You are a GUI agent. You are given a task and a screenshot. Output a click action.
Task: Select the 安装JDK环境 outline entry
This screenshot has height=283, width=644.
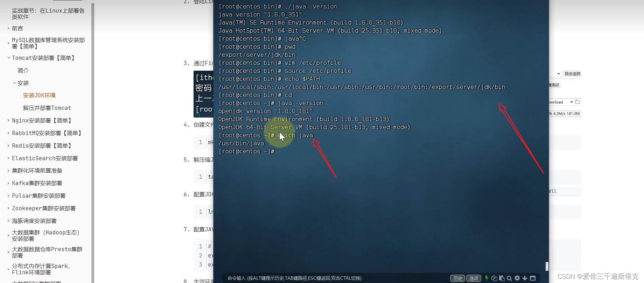pos(39,95)
